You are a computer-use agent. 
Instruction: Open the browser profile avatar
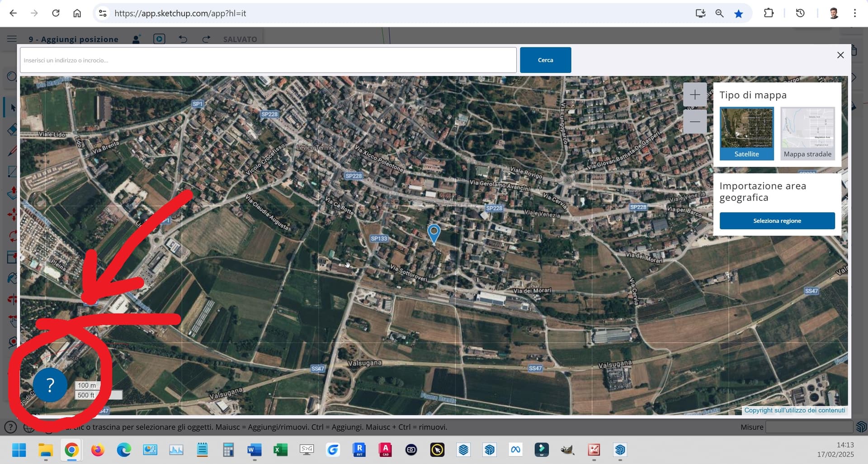tap(834, 13)
